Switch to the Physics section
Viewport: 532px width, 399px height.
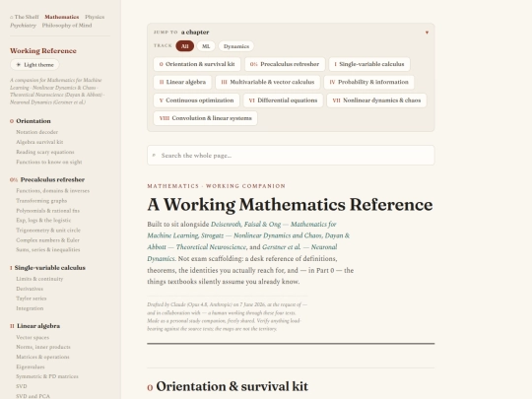click(x=95, y=17)
